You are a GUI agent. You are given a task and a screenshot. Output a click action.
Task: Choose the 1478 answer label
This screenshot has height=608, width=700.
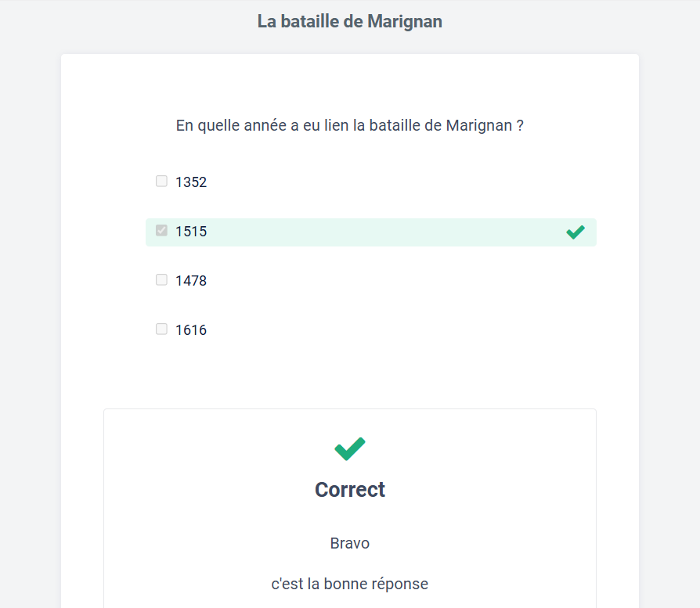tap(191, 281)
